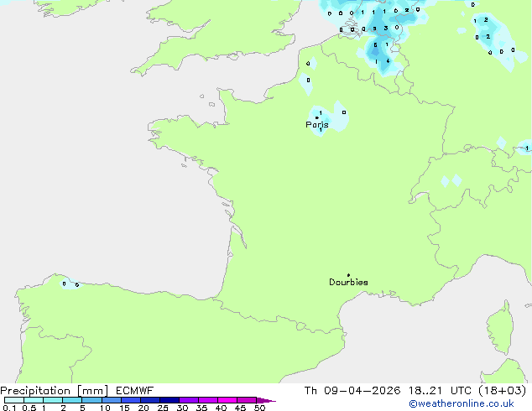
Task: Click the Paris city label
Action: click(317, 125)
